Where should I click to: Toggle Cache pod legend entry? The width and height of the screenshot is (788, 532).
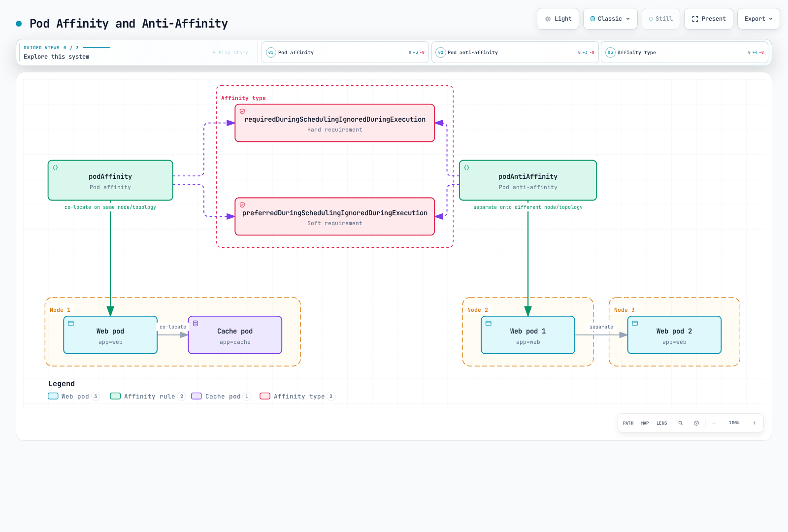tap(221, 396)
